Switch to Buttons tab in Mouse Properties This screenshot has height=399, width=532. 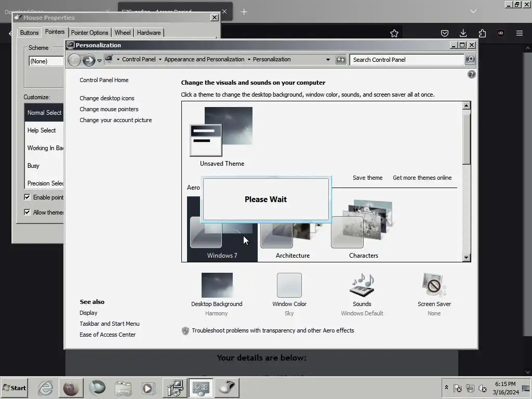pyautogui.click(x=29, y=33)
